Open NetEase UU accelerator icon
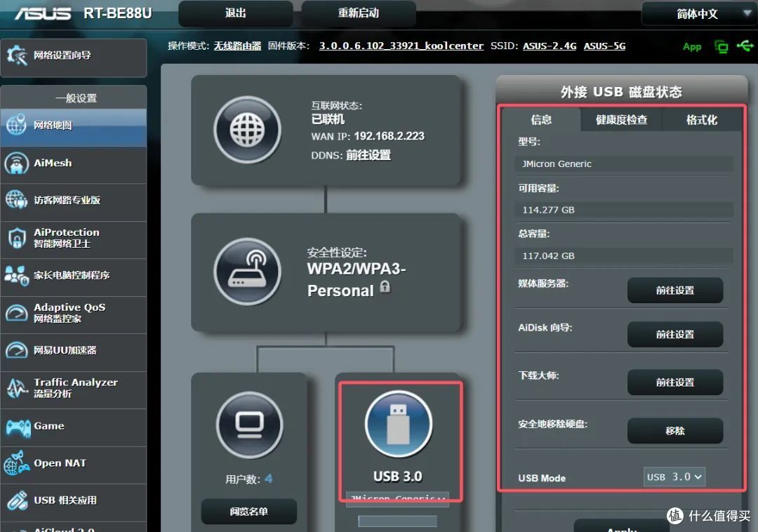 [x=16, y=350]
